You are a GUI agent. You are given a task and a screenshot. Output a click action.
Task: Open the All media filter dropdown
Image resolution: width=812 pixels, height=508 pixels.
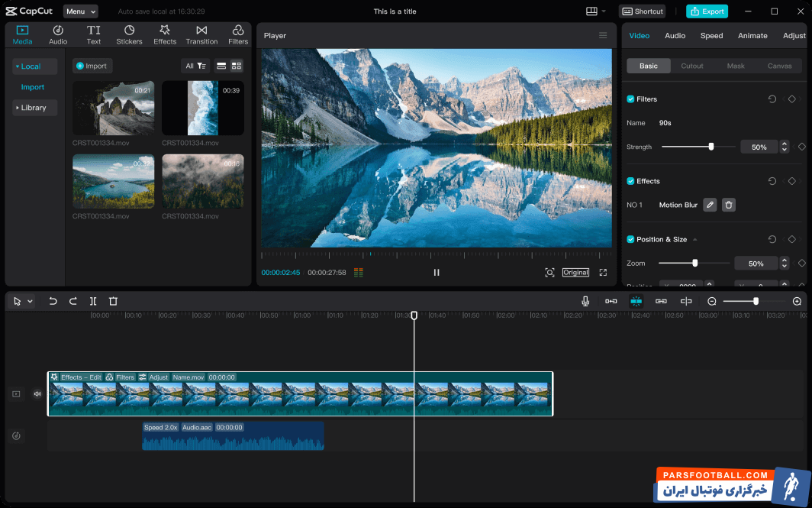(x=195, y=66)
